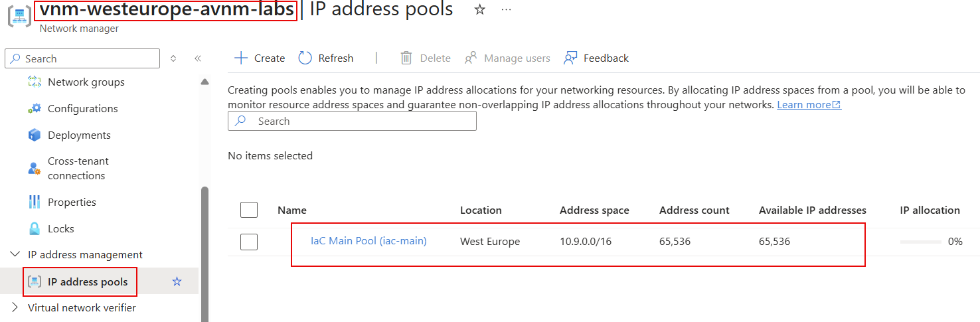The image size is (980, 322).
Task: Click the Network manager subtitle
Action: pos(80,29)
